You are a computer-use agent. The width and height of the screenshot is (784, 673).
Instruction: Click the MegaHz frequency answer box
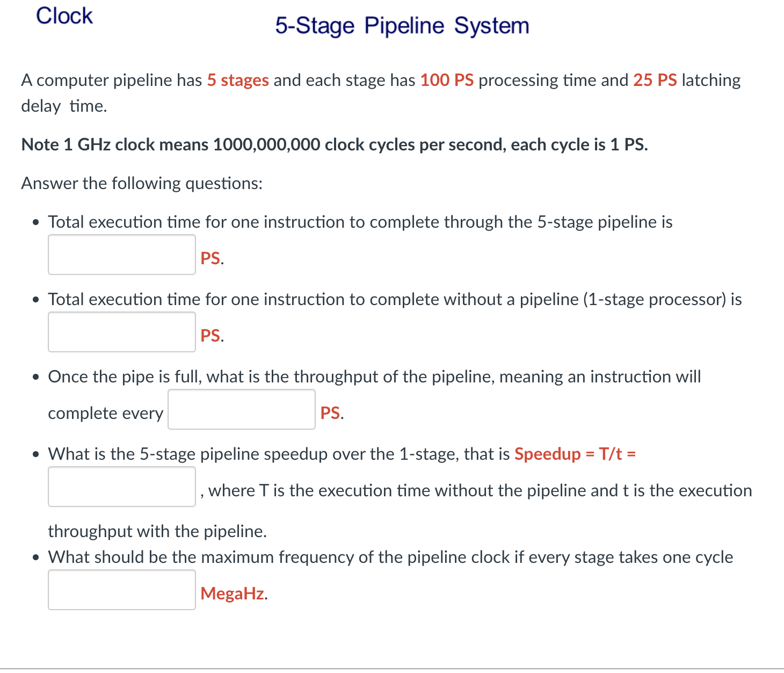pyautogui.click(x=121, y=589)
